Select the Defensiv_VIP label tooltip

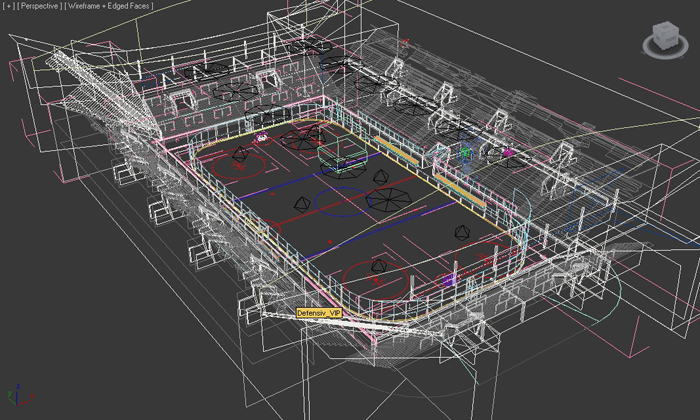click(319, 313)
